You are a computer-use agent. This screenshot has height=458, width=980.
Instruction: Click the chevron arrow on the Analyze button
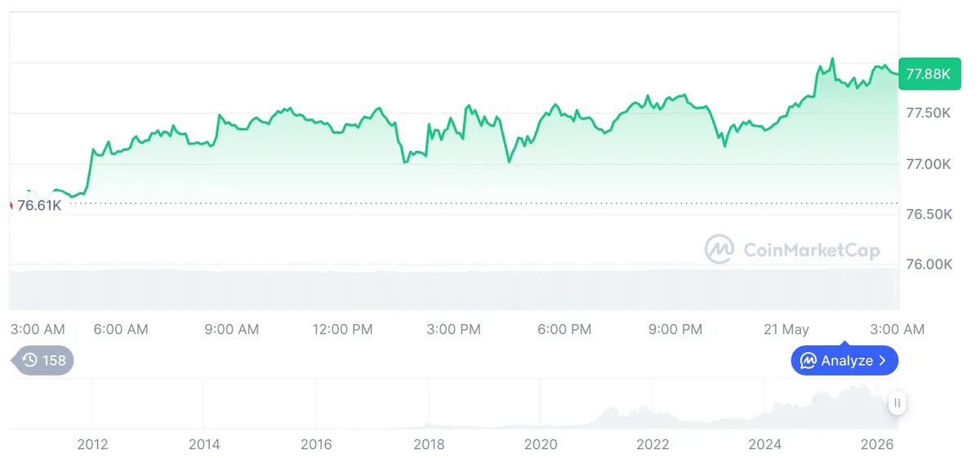click(x=883, y=360)
